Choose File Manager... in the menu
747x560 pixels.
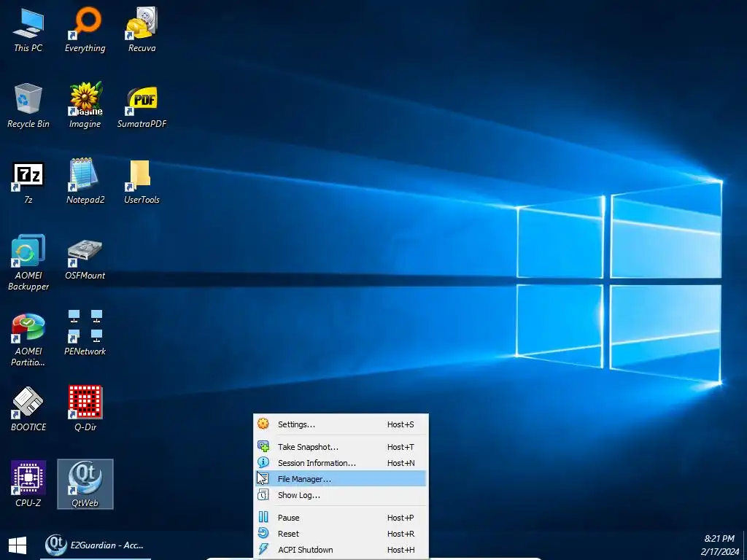[341, 478]
